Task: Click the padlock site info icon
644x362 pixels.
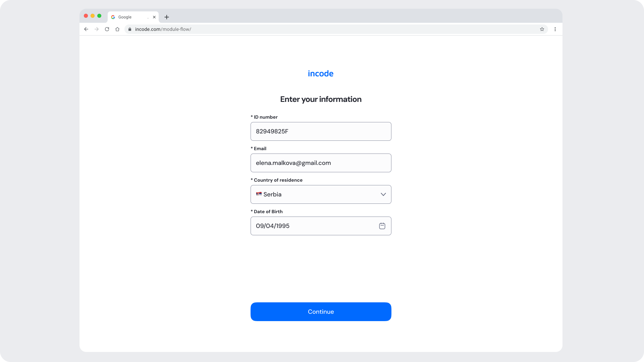Action: pyautogui.click(x=130, y=29)
